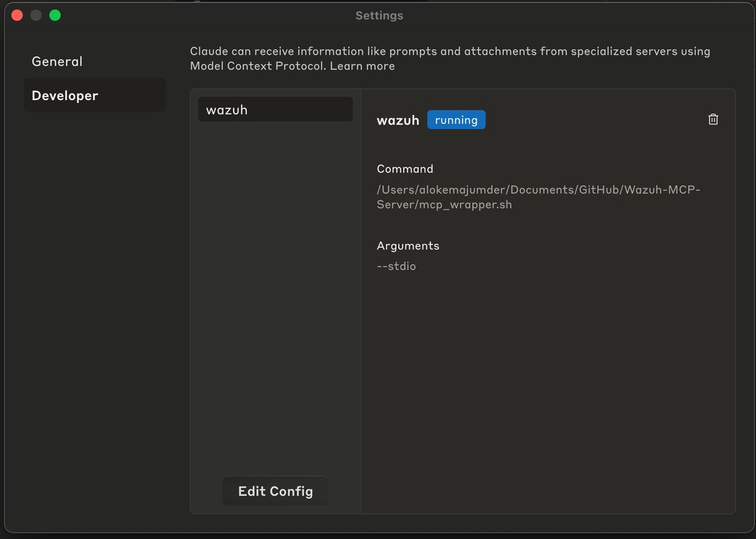Select the Developer settings section
This screenshot has width=756, height=539.
[x=94, y=96]
